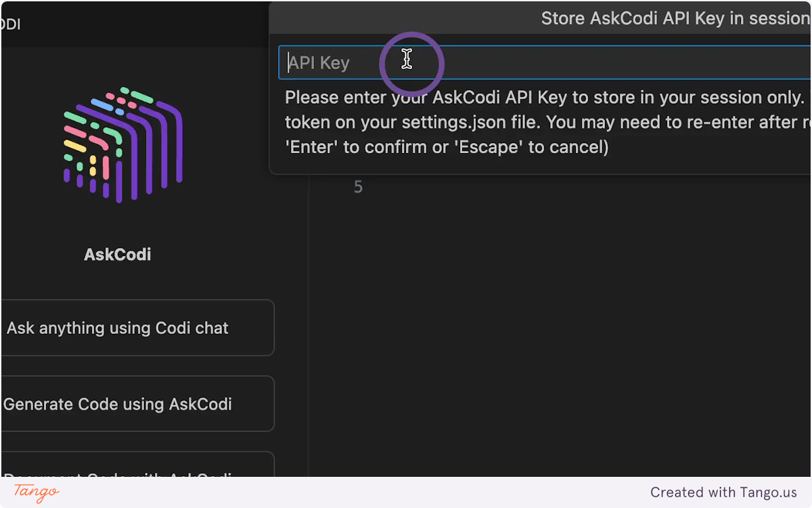Click the "Store AskCodi API Key in session" title
Screen dimensions: 812x508
675,18
